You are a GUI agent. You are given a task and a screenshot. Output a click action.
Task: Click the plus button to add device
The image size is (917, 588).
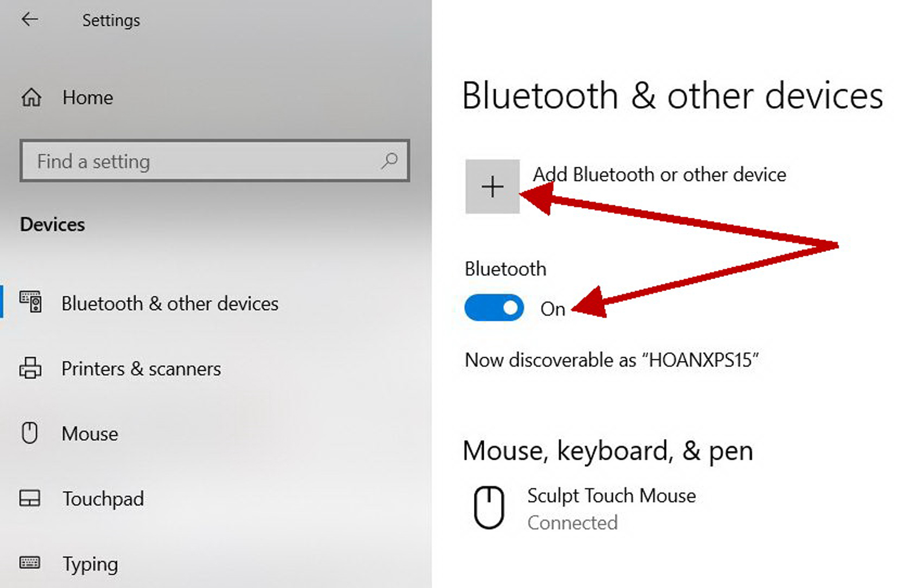pyautogui.click(x=492, y=187)
